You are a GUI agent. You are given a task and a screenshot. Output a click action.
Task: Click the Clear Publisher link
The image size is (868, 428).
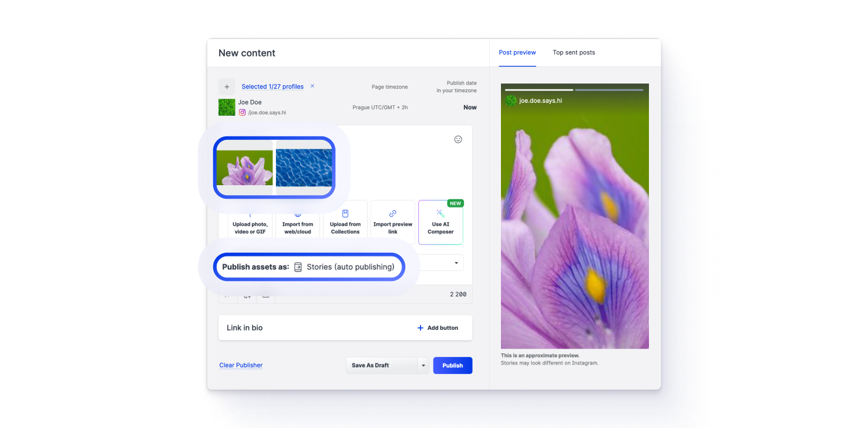[x=241, y=365]
